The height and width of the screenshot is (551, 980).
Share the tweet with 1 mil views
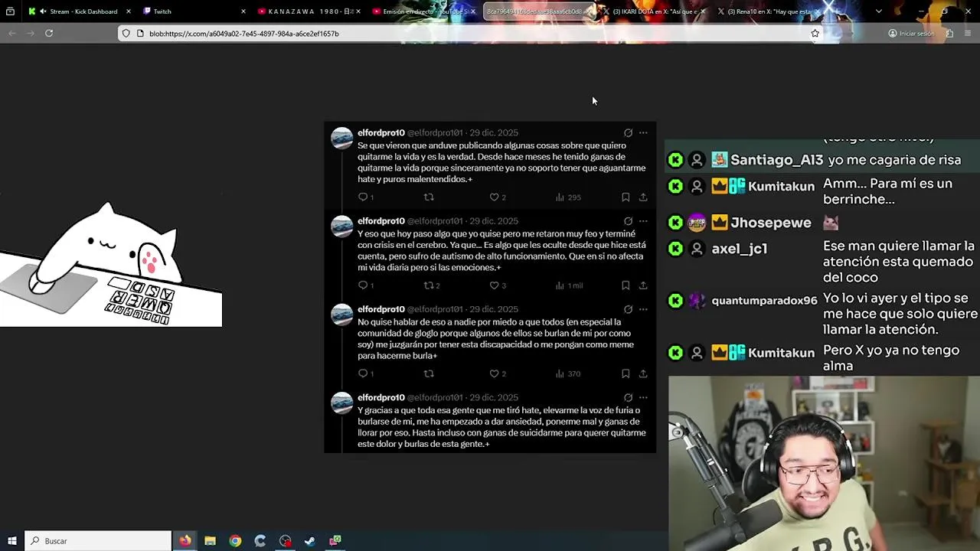point(643,285)
